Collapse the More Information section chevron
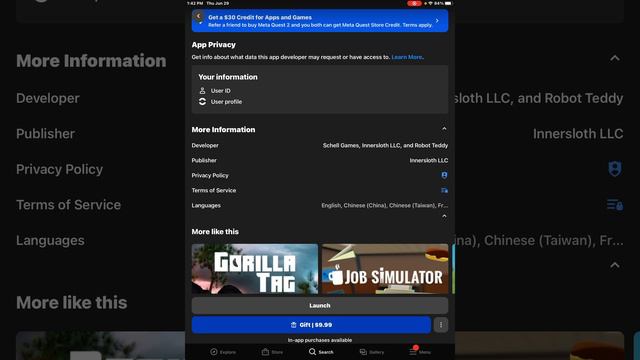The width and height of the screenshot is (640, 360). [x=444, y=129]
